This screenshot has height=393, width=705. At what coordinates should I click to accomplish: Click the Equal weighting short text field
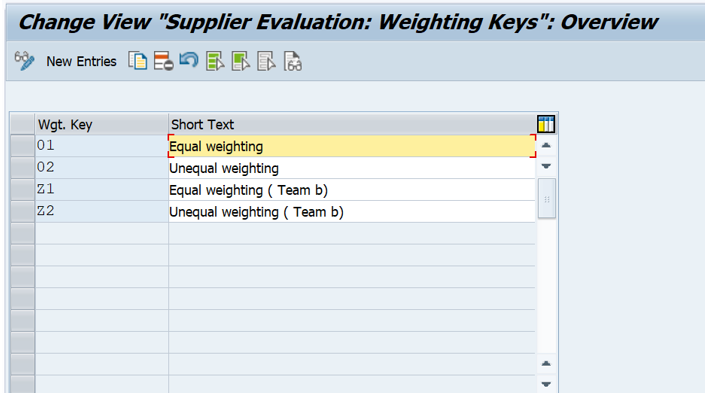click(x=352, y=146)
